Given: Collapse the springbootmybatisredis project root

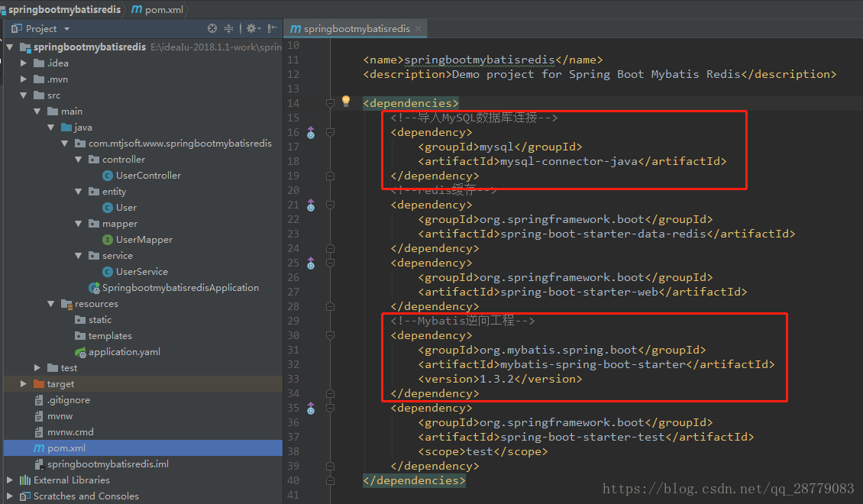Looking at the screenshot, I should click(9, 47).
